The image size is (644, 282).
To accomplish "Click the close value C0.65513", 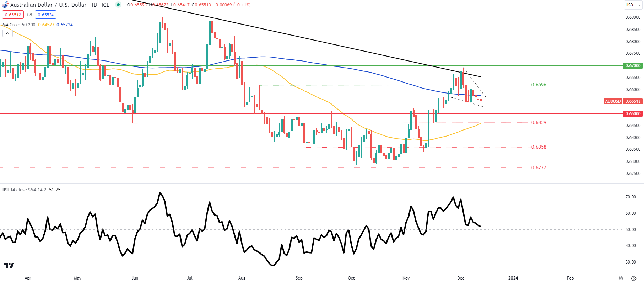I will pyautogui.click(x=201, y=5).
